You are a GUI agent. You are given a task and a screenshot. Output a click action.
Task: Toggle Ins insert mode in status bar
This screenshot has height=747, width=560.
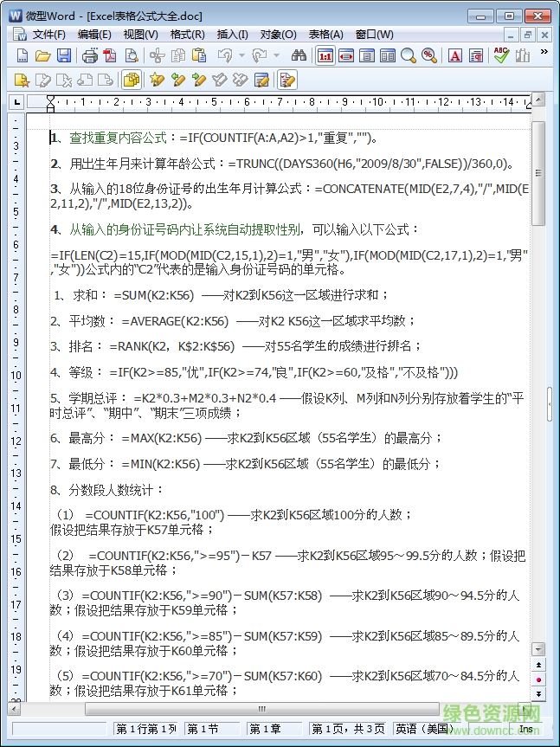coord(525,729)
